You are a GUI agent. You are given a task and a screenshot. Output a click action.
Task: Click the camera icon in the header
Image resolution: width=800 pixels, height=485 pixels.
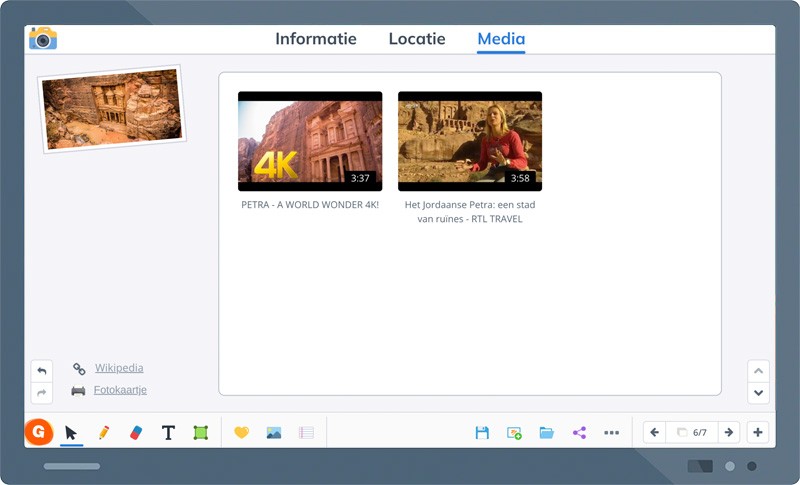point(43,38)
